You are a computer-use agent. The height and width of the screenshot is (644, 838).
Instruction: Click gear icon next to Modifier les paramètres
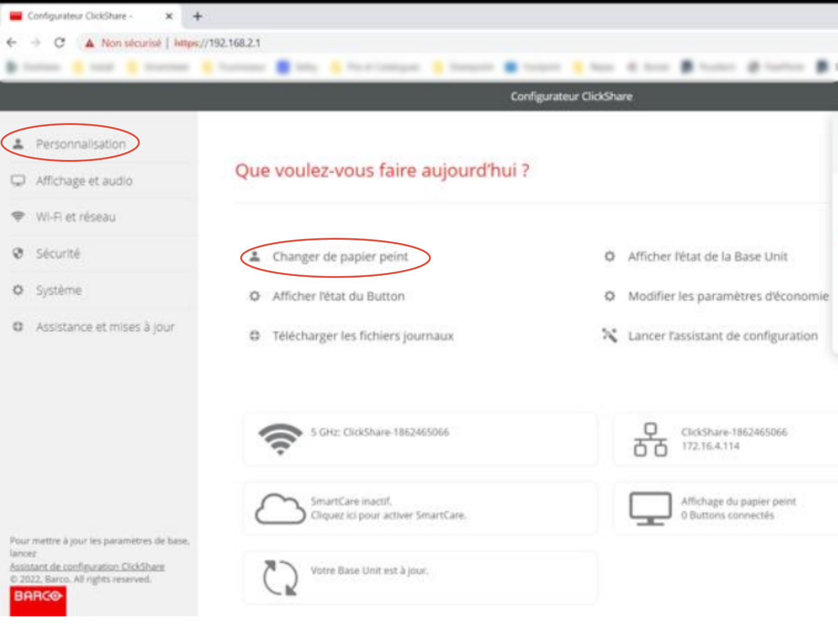609,296
